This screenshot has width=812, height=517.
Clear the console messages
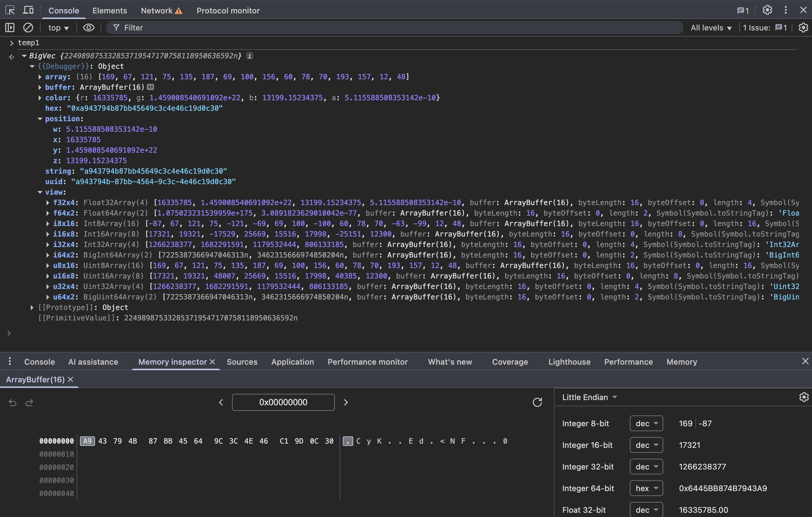pos(28,27)
